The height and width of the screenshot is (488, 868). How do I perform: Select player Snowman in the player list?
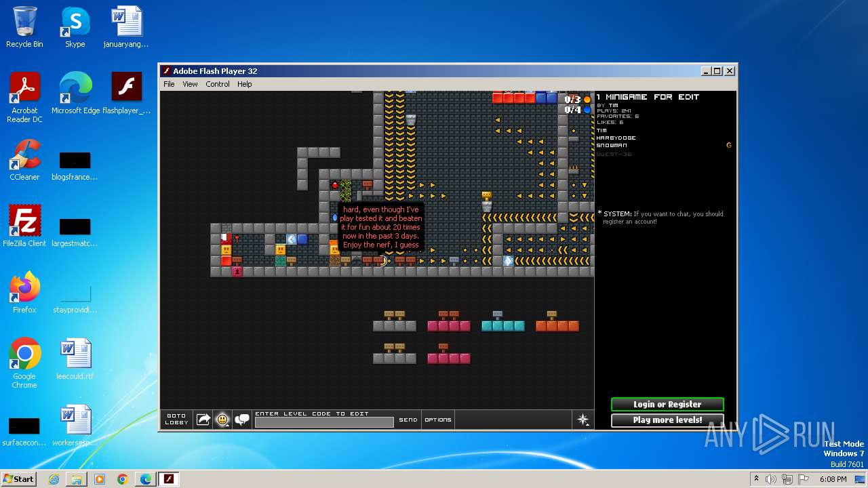pos(612,145)
